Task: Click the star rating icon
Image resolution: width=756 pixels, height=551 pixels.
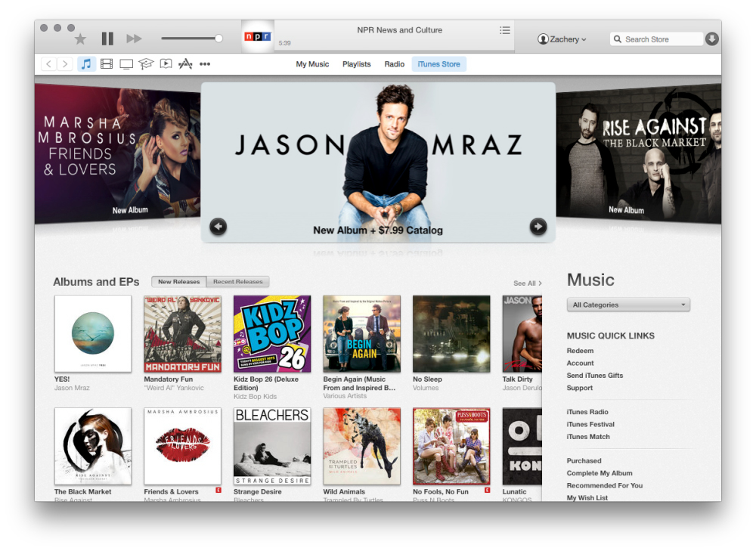Action: click(81, 39)
